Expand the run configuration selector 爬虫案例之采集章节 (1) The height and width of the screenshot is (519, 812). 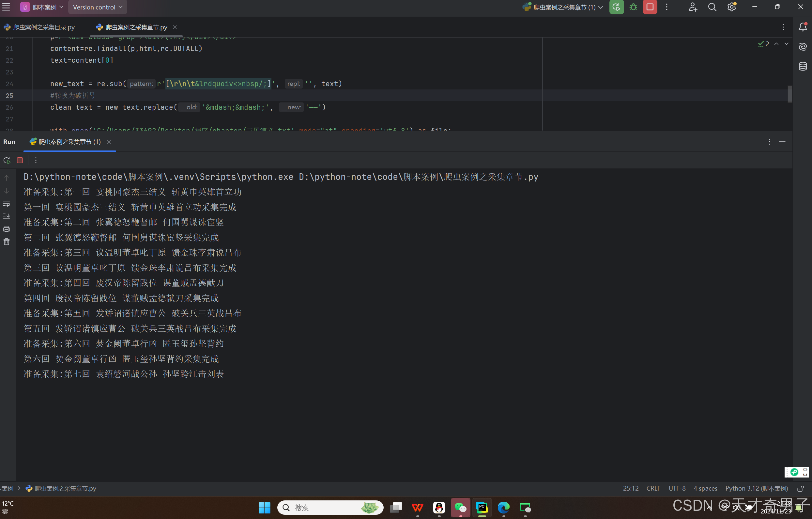563,7
